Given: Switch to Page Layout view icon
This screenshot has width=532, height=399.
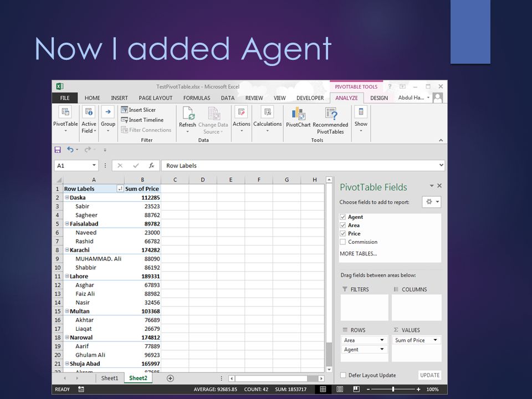Looking at the screenshot, I should coord(340,389).
